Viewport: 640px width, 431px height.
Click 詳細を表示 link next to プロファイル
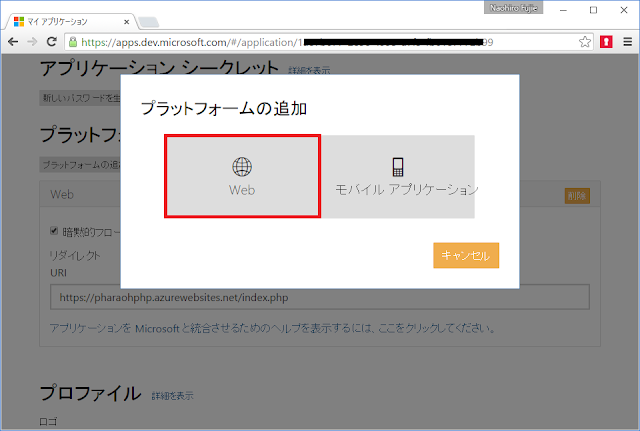coord(173,395)
